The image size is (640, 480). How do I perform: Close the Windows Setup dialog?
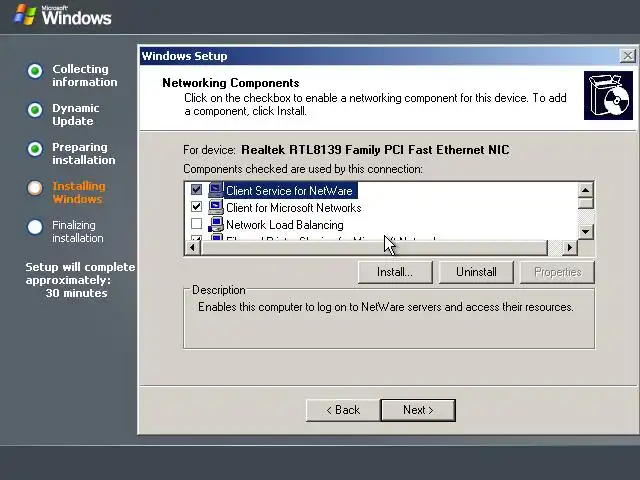click(x=627, y=56)
